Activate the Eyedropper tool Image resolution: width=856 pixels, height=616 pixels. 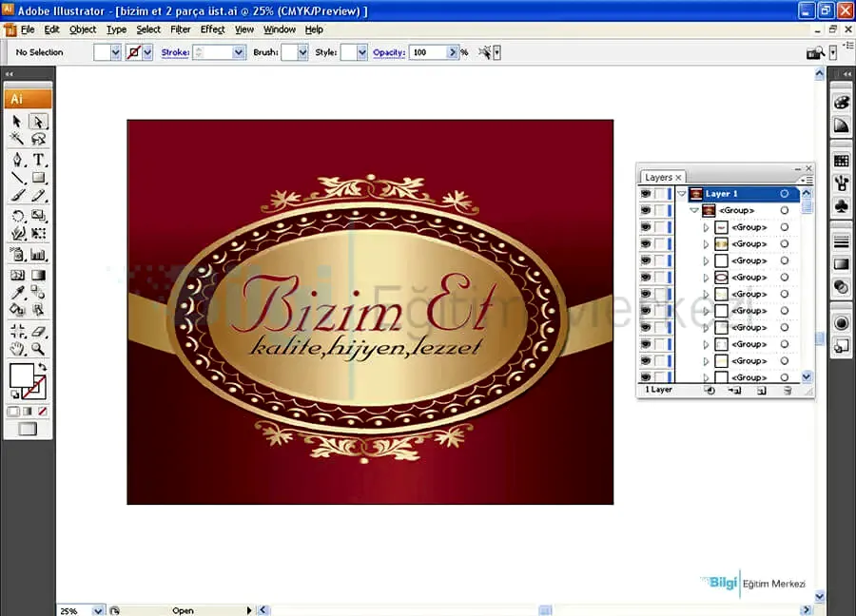click(17, 293)
